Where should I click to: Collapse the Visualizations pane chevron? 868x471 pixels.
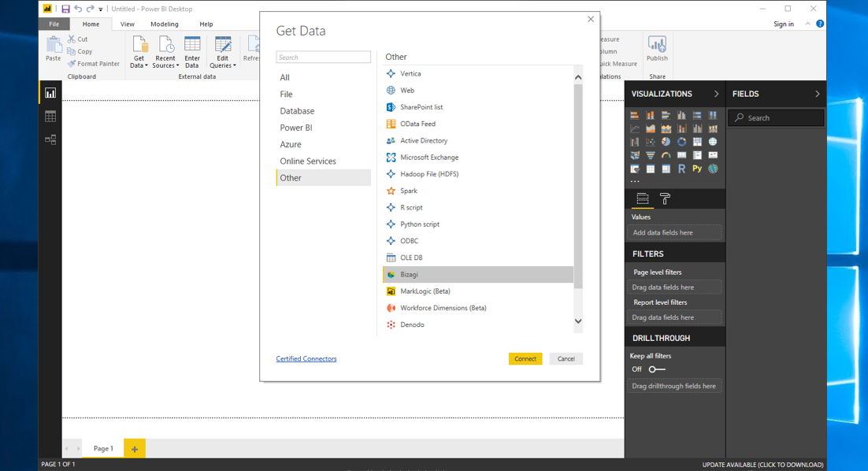[x=716, y=94]
